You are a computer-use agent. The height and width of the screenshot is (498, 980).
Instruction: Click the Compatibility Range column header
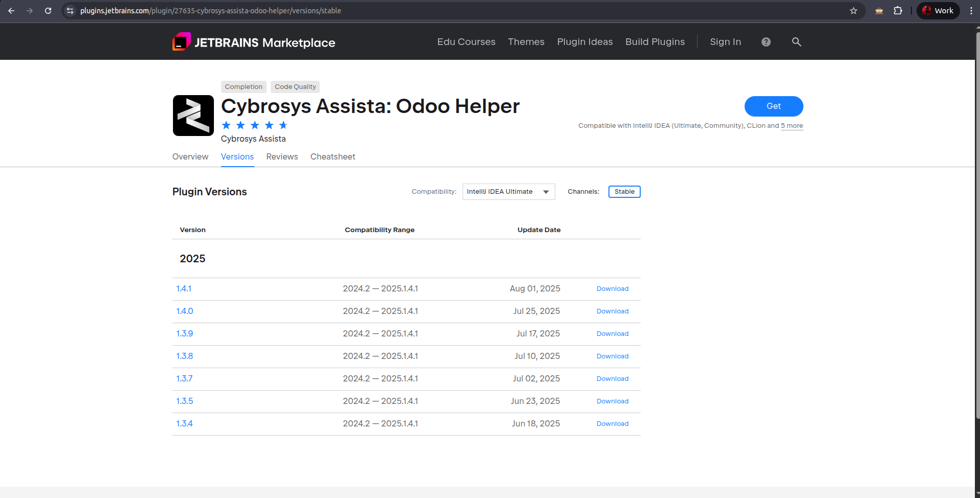380,230
